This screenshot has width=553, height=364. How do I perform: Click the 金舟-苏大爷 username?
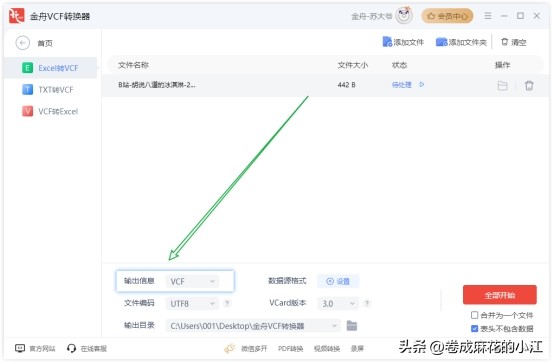(x=371, y=16)
